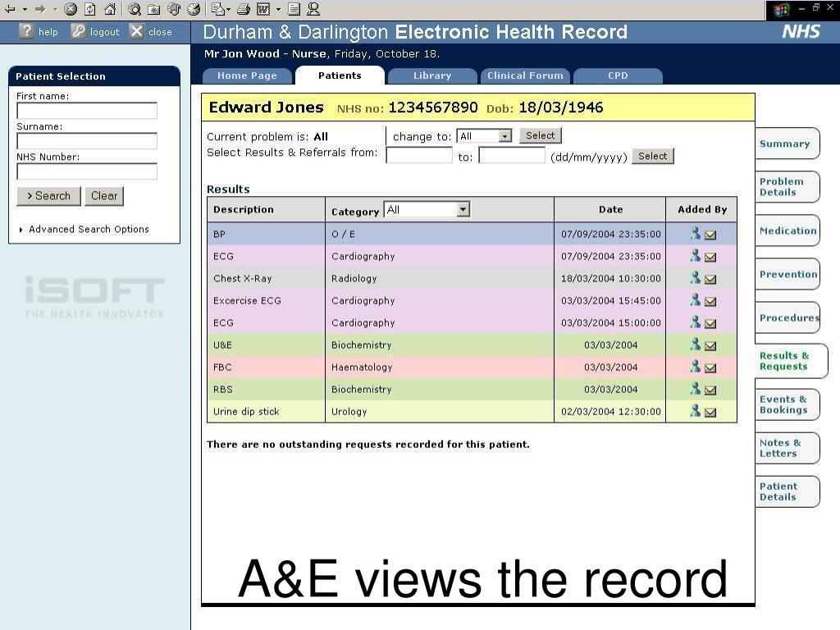The height and width of the screenshot is (630, 840).
Task: Switch to the CPD tab
Action: point(618,76)
